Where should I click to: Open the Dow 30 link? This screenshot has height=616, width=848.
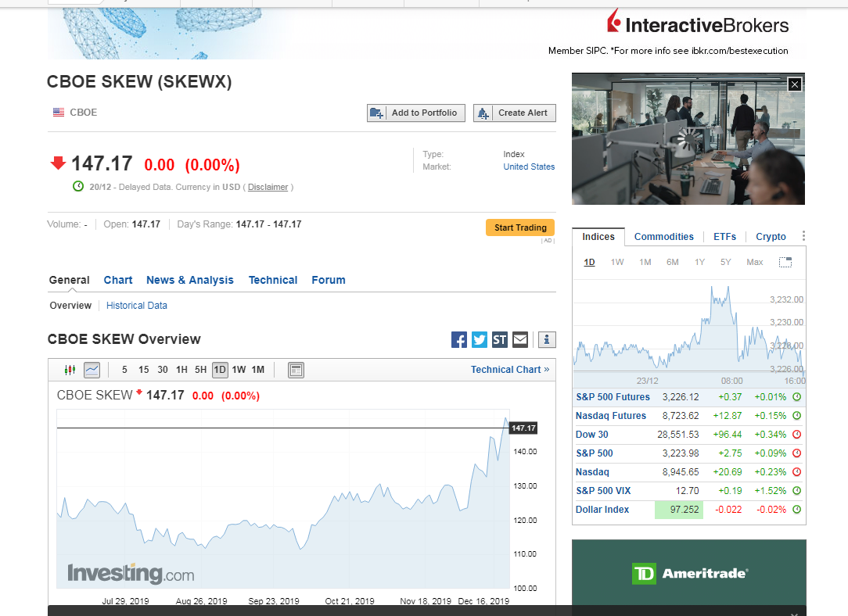pos(591,435)
